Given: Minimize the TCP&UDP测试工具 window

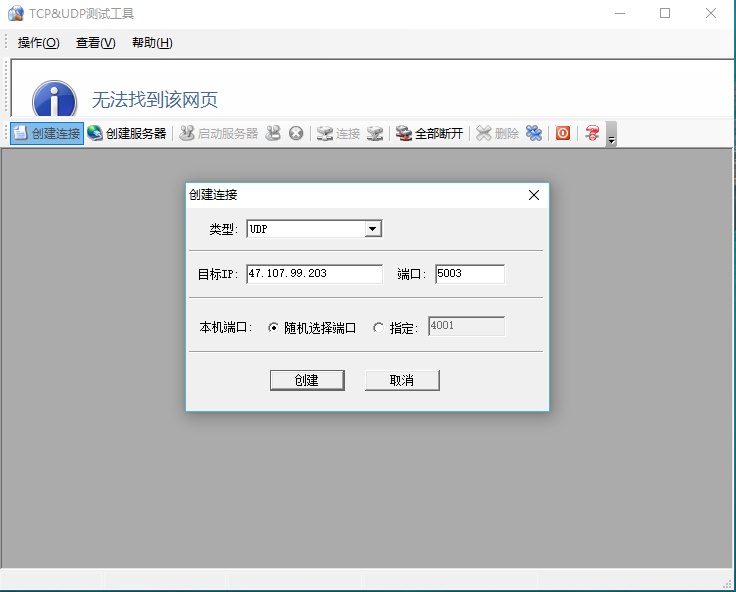Looking at the screenshot, I should click(620, 13).
